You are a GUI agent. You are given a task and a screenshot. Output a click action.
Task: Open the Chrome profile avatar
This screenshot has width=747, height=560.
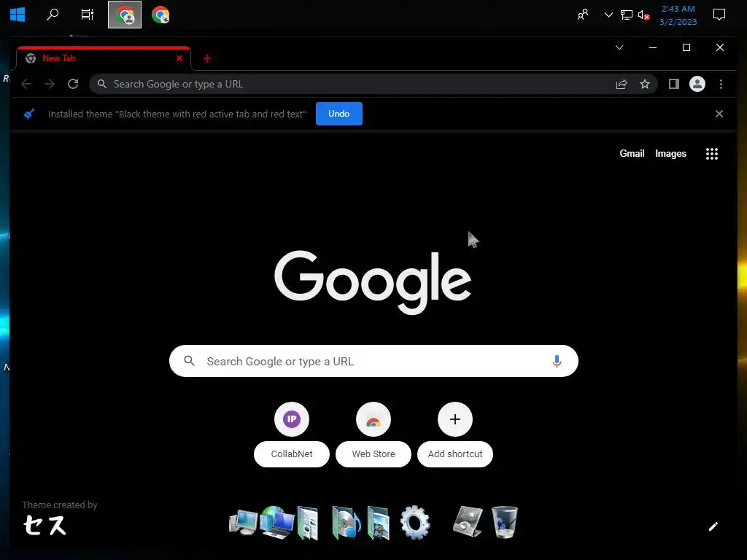[x=697, y=85]
